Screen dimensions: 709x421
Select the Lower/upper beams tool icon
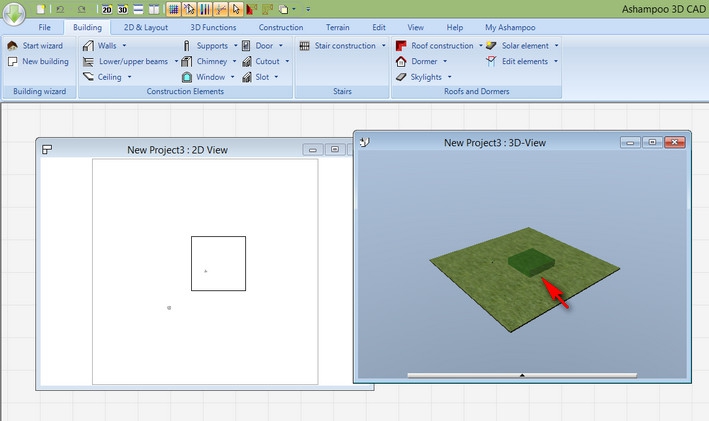[89, 61]
